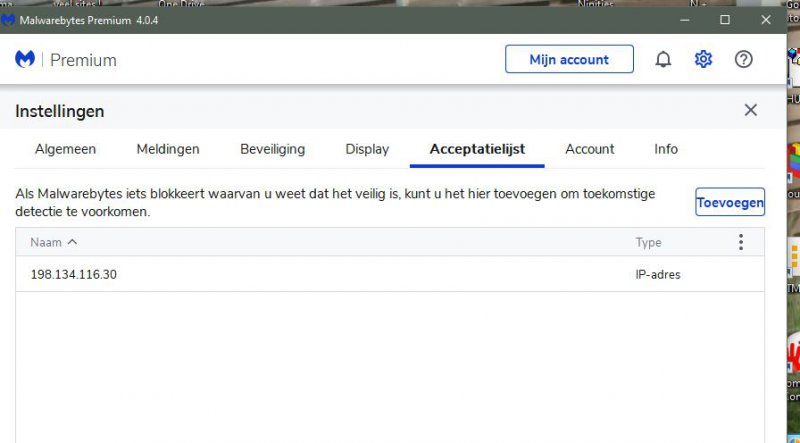Go to the Display tab
Image resolution: width=800 pixels, height=443 pixels.
click(x=367, y=149)
